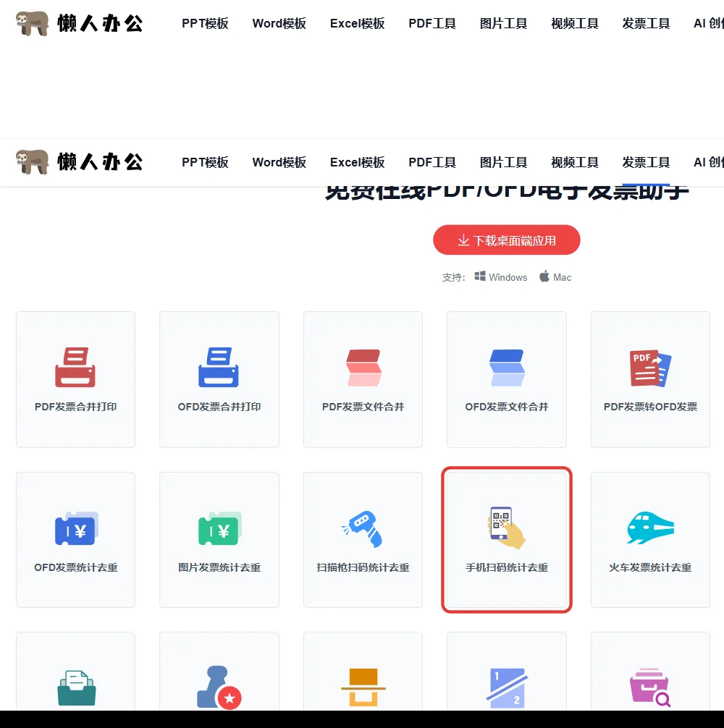Select the red stacked-sheets PDF发票文件合并 icon
This screenshot has height=728, width=724.
coord(363,368)
